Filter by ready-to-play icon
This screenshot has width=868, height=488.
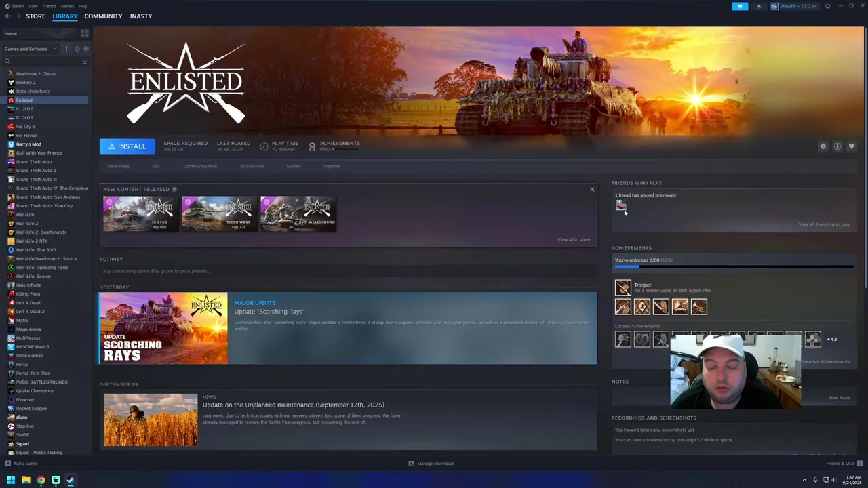[x=85, y=49]
